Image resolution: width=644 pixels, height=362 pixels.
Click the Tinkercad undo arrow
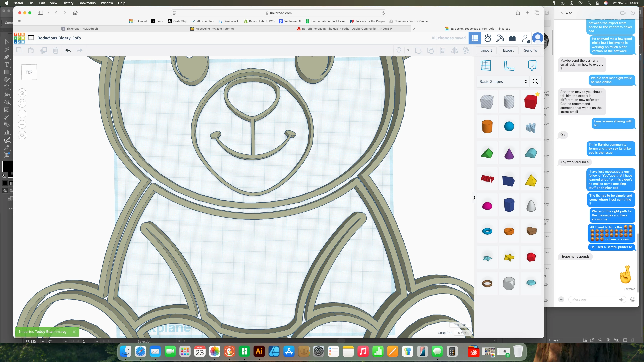pos(68,50)
